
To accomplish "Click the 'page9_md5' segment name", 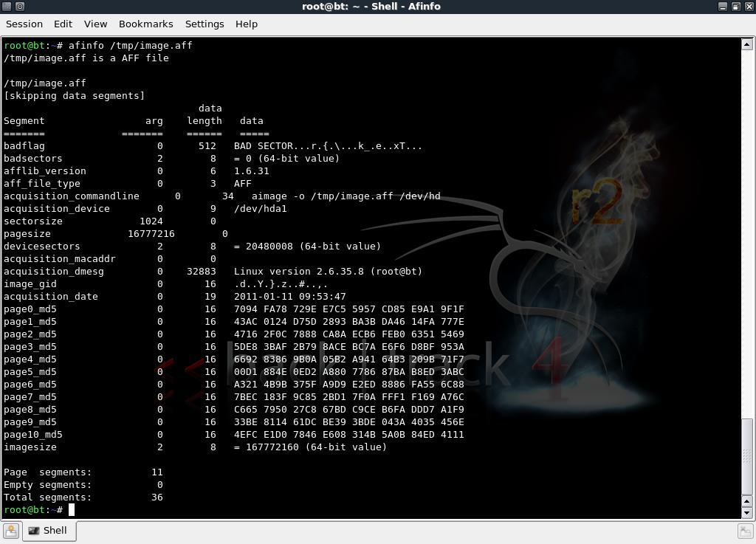I will pyautogui.click(x=30, y=421).
